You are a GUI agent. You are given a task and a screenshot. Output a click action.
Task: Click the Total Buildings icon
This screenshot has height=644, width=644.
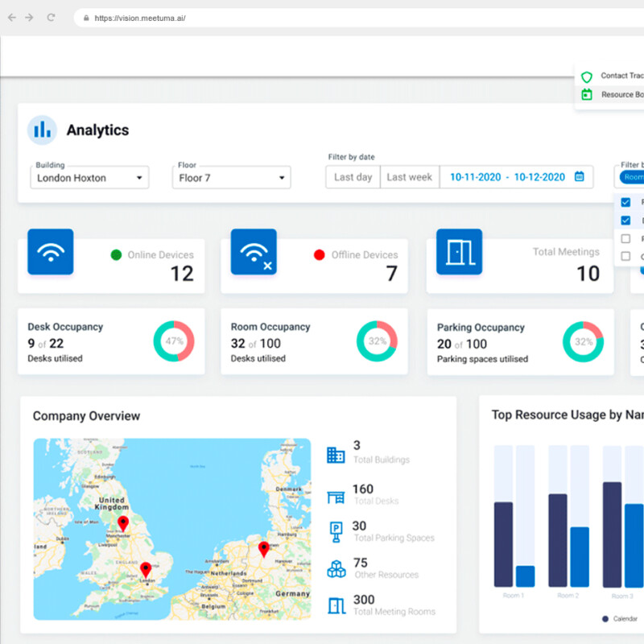(x=336, y=455)
